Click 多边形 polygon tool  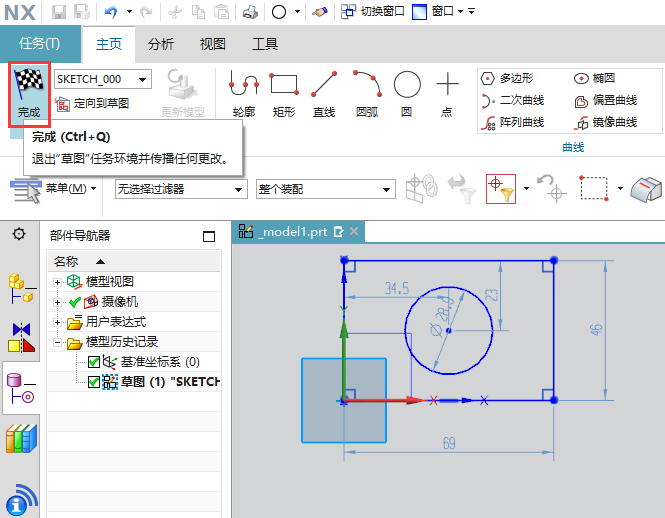(507, 78)
